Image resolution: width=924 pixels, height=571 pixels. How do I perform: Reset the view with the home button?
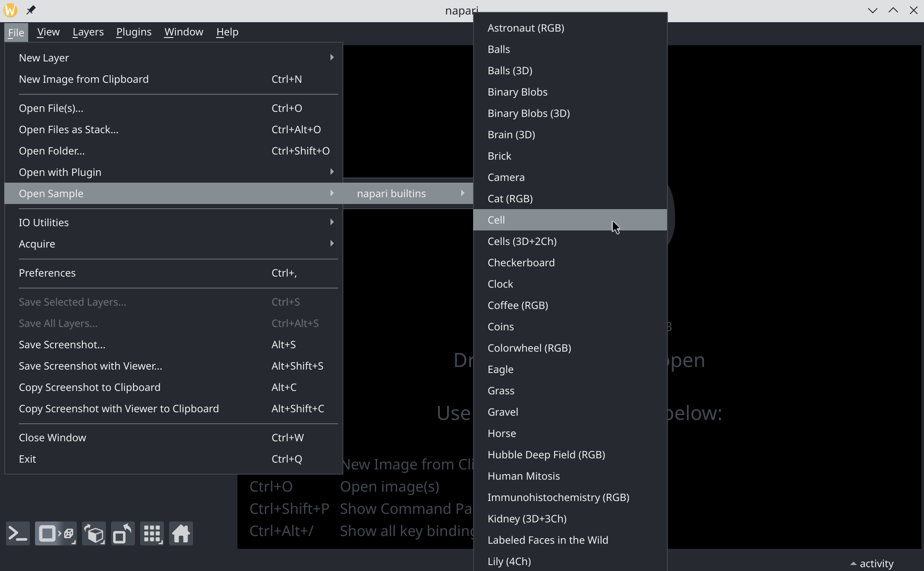click(181, 533)
